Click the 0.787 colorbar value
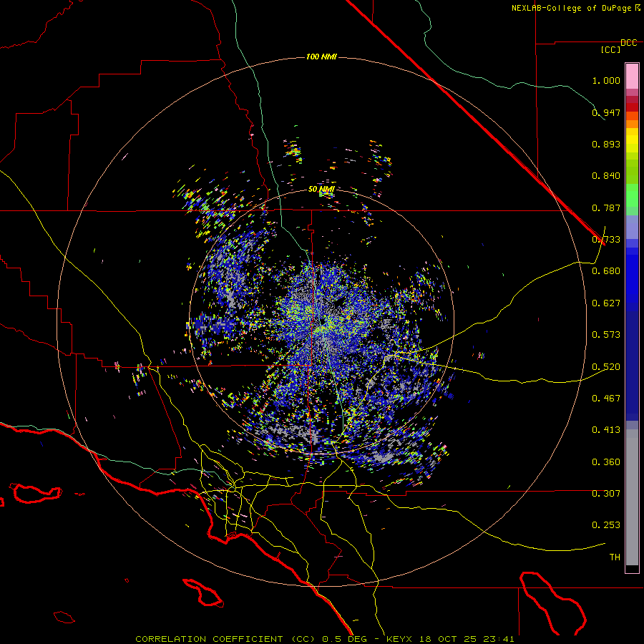The height and width of the screenshot is (644, 644). click(x=606, y=208)
